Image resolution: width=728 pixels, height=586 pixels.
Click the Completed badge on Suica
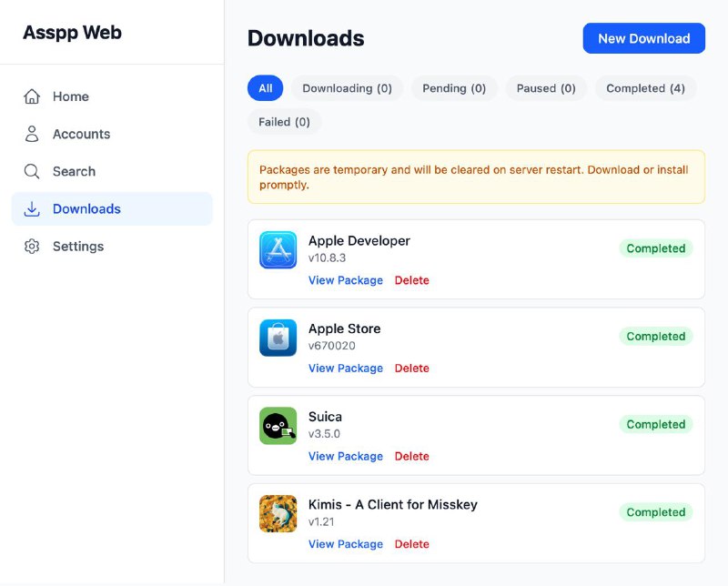(656, 424)
